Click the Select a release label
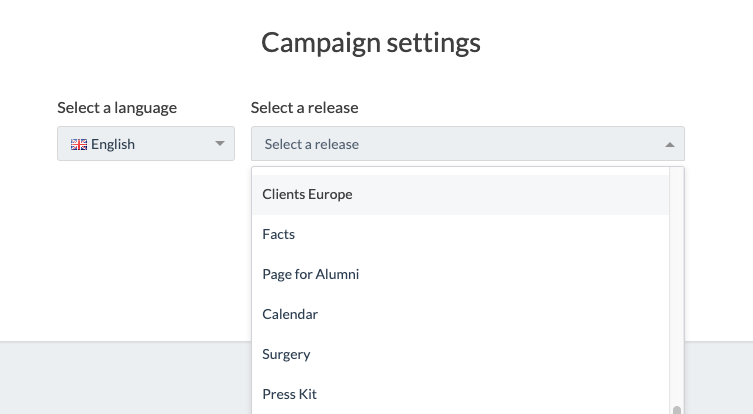This screenshot has width=753, height=414. (x=304, y=108)
